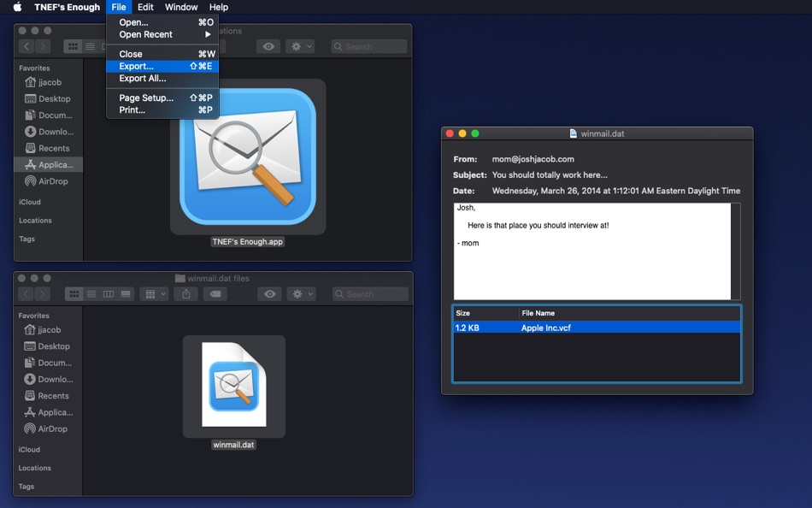Click the Tags heading in lower Finder sidebar

(x=26, y=487)
